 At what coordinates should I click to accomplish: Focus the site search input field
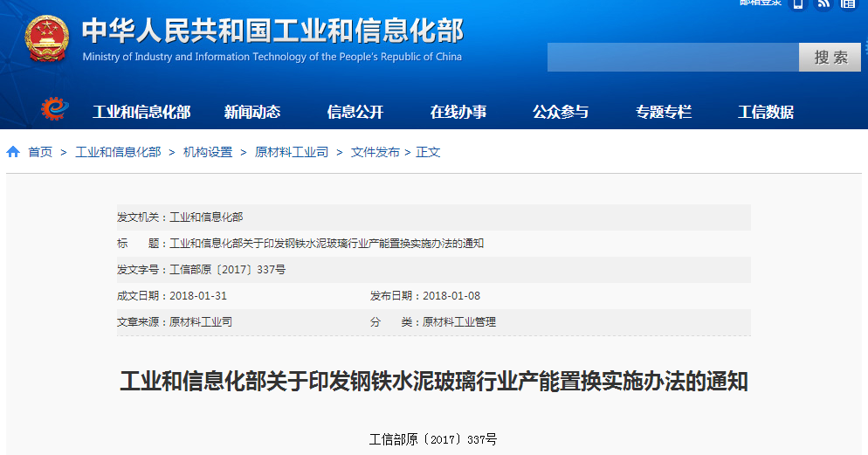pyautogui.click(x=673, y=57)
